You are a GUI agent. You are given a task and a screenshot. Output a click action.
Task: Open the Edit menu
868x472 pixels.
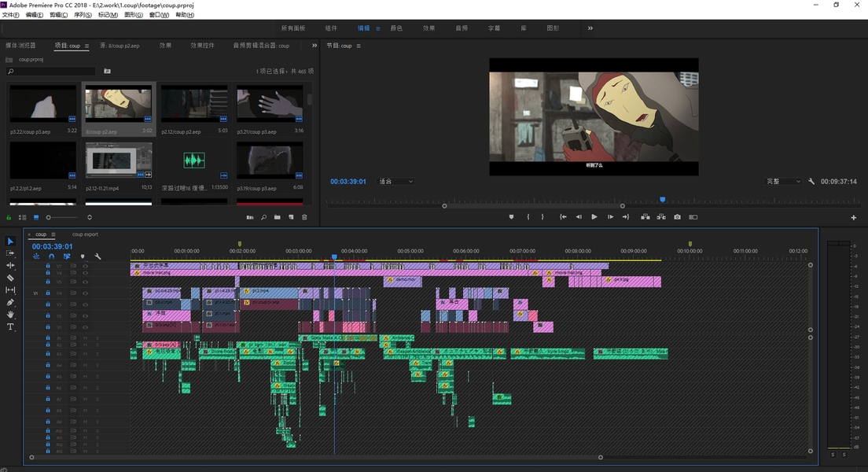(x=34, y=15)
